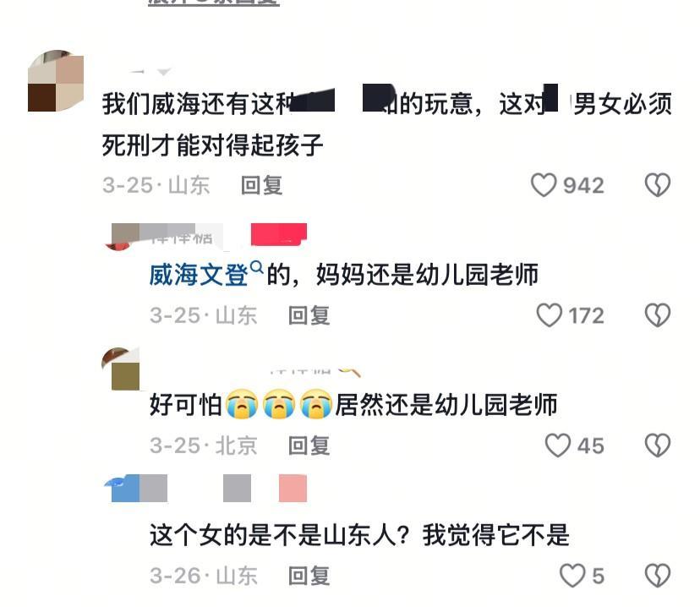Expand more replies link at top
The image size is (700, 607).
(214, 3)
